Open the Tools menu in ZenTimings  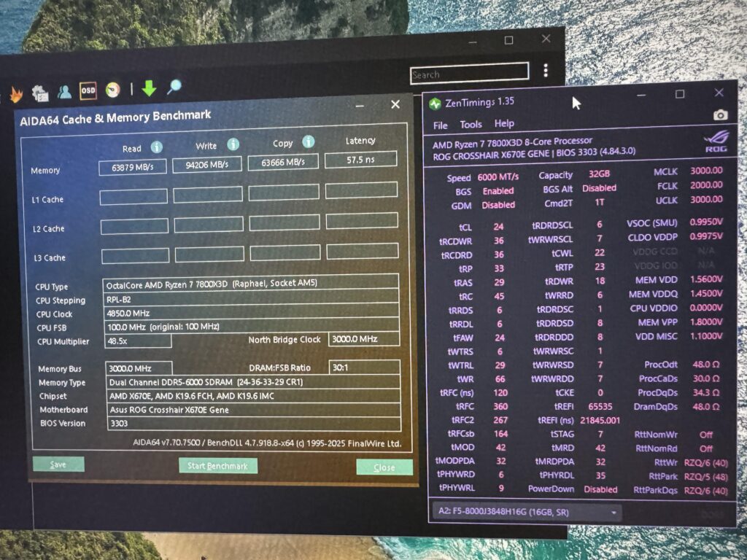tap(471, 124)
